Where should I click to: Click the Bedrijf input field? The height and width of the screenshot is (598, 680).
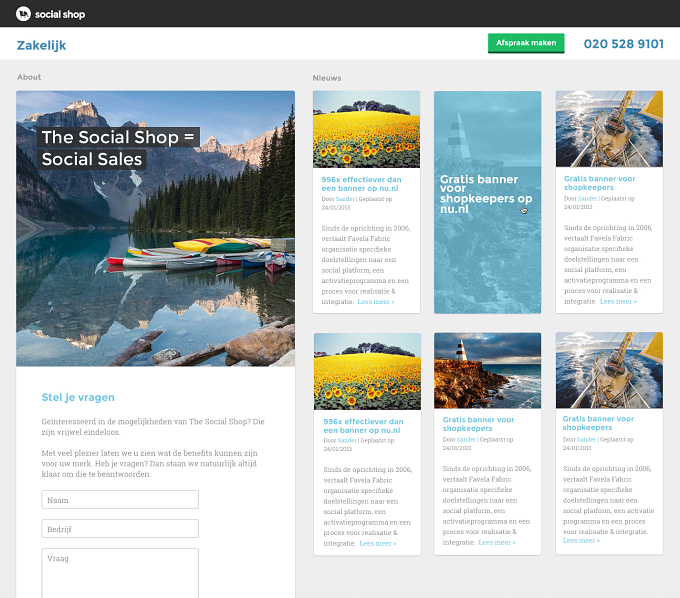[120, 529]
